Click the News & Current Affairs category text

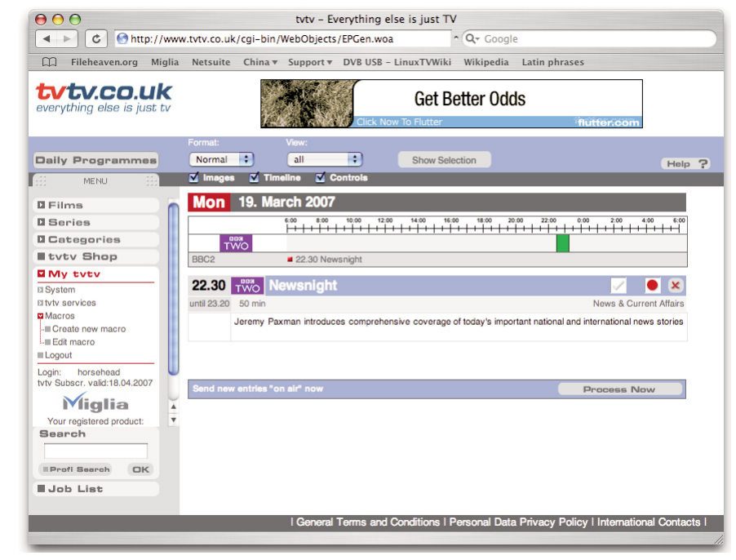coord(638,304)
